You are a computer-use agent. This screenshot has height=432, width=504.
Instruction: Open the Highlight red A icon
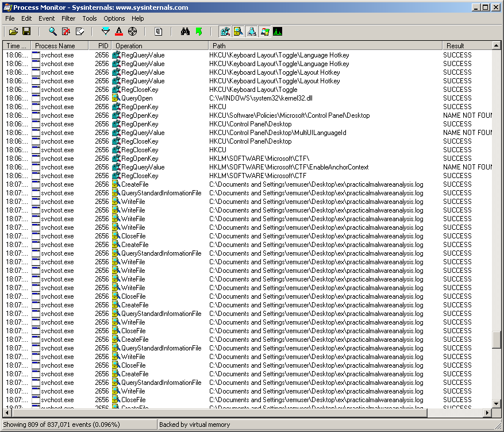click(x=119, y=32)
